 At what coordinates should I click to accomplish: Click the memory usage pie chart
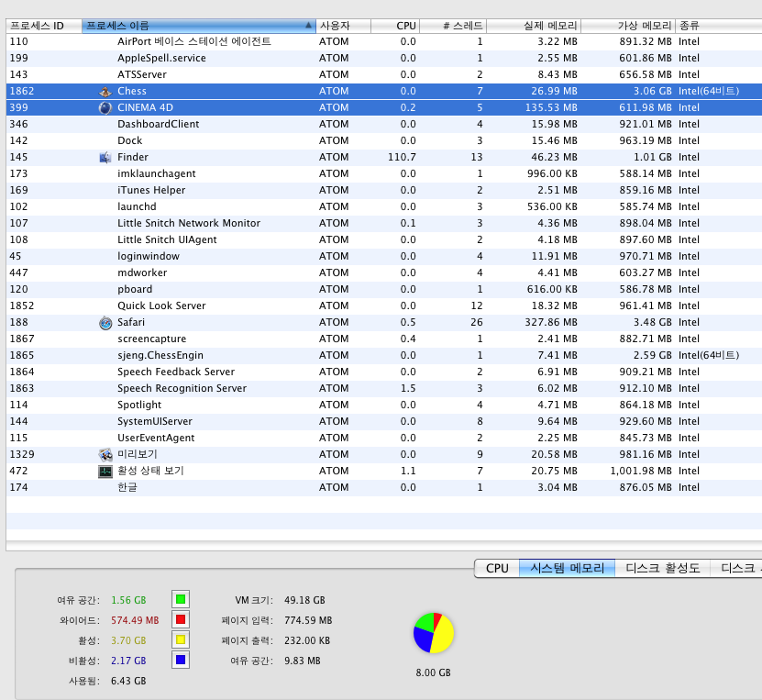coord(434,633)
